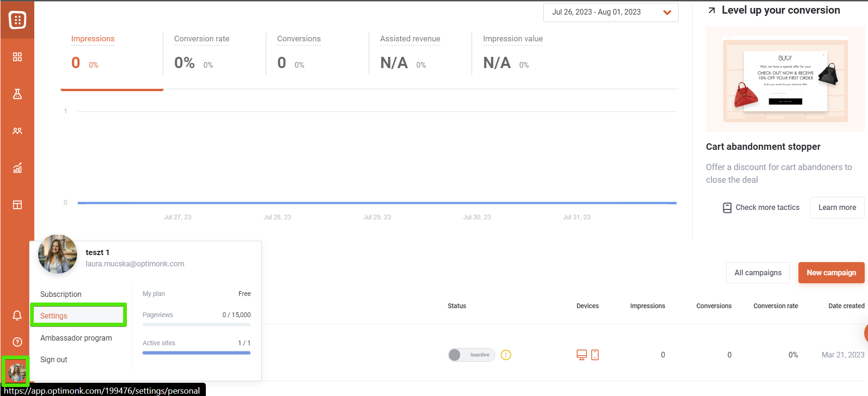Screen dimensions: 868x396
Task: Click the yellow warning icon beside Inactive
Action: [506, 355]
